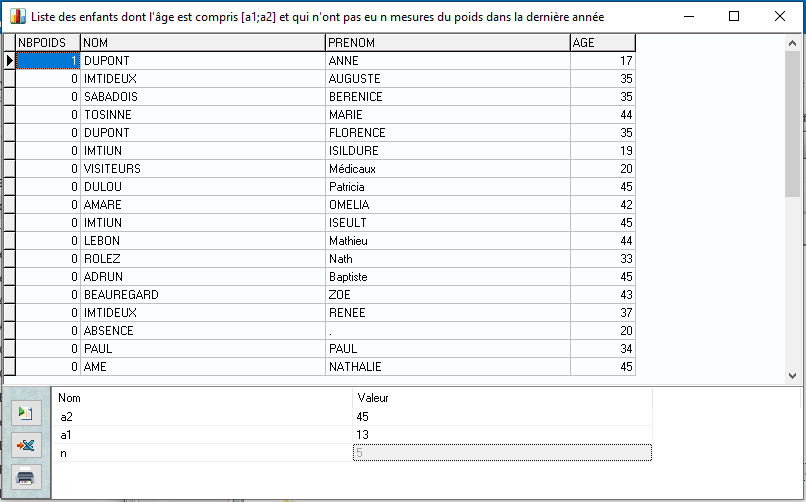Screen dimensions: 806x502
Task: Click the row selector beside SABADOIS
Action: point(9,97)
